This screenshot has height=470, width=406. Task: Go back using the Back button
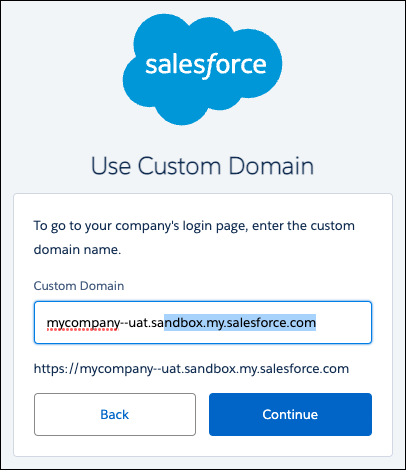point(115,414)
